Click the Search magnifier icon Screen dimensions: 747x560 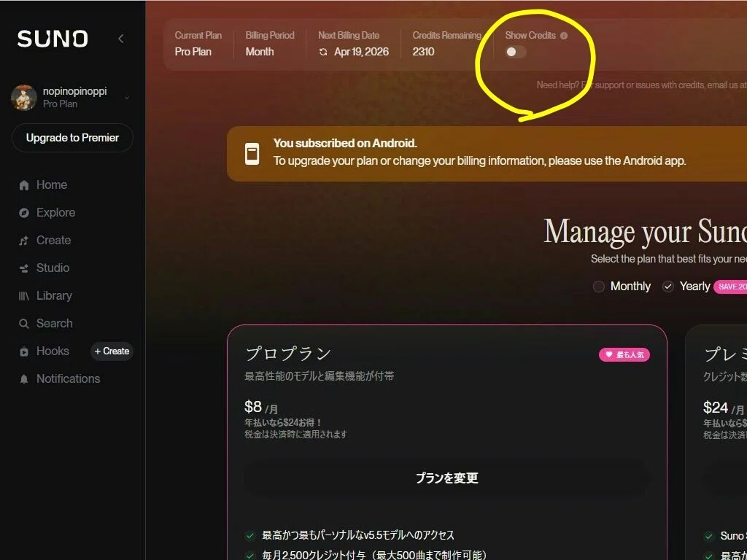pos(24,324)
